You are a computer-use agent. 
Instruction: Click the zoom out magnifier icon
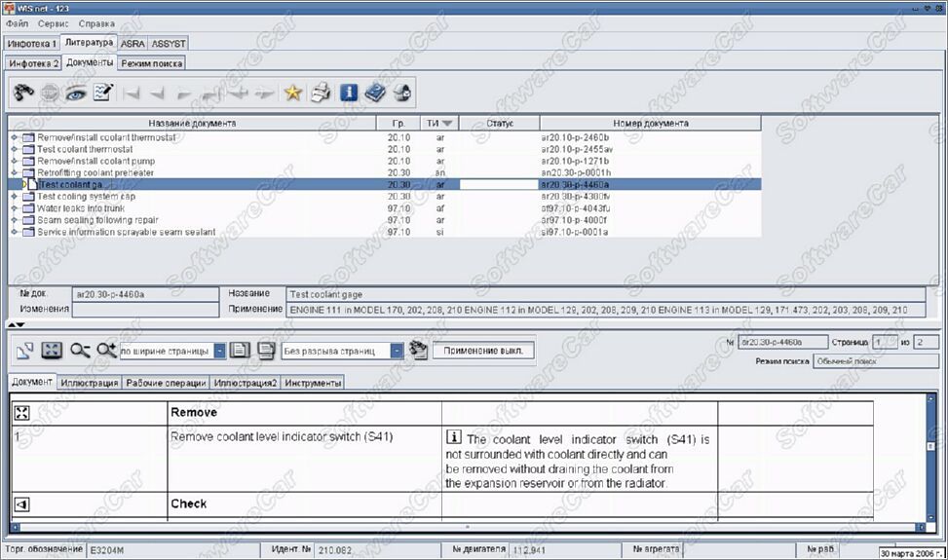click(x=80, y=351)
